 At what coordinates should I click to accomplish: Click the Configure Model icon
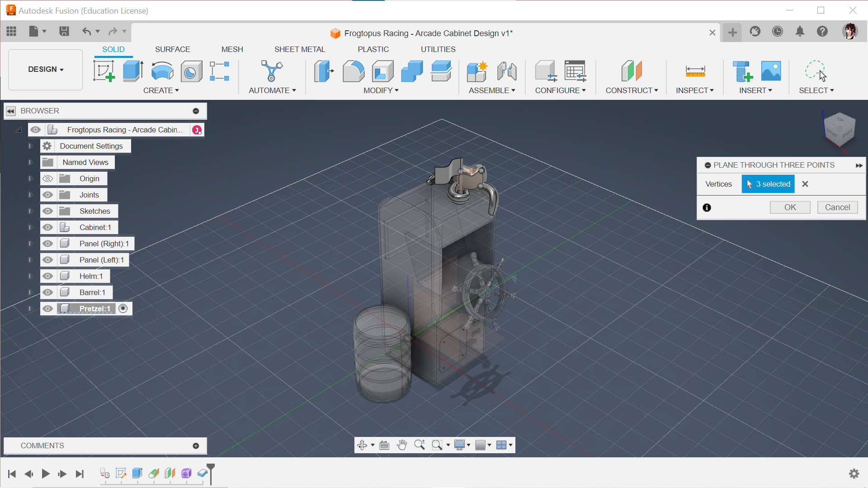546,71
